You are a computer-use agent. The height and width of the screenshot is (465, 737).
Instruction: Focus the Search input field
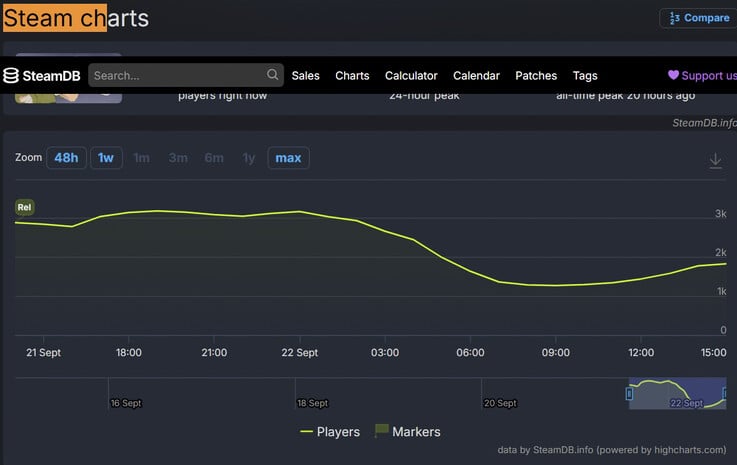[x=186, y=75]
